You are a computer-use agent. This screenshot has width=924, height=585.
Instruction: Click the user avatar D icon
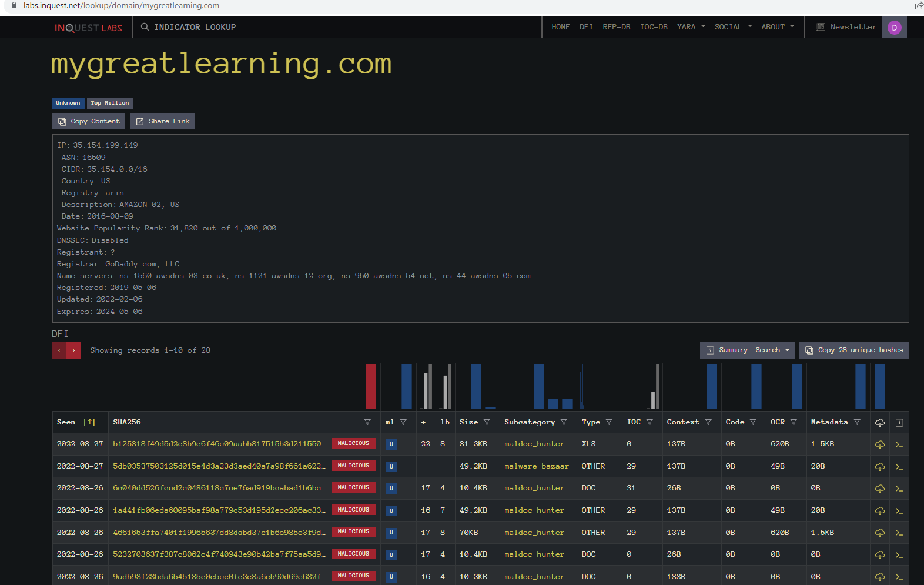pos(894,28)
